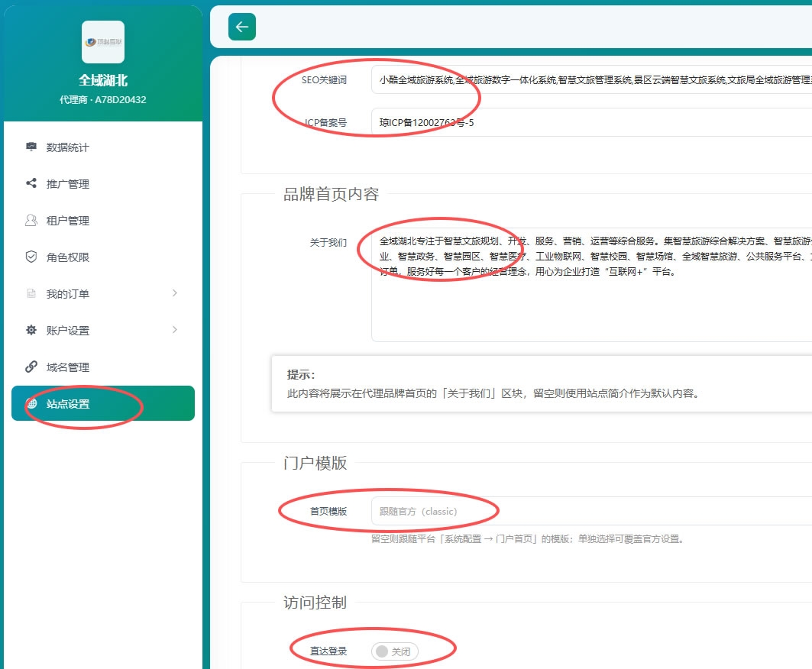Click the 代理商 · A78D20432 text
Viewport: 812px width, 669px height.
click(x=103, y=99)
